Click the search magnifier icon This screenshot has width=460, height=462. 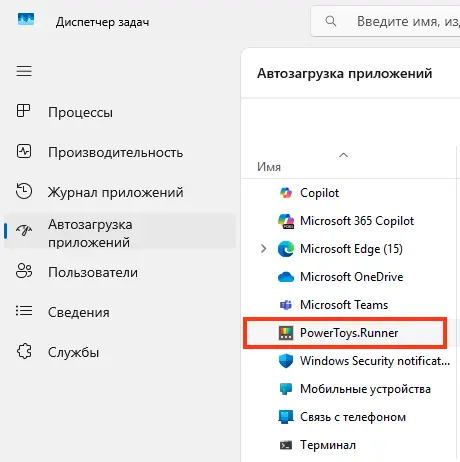(x=331, y=21)
